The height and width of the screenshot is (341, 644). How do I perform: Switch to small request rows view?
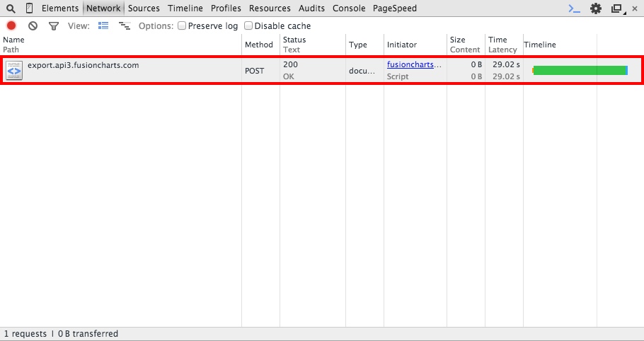click(125, 26)
